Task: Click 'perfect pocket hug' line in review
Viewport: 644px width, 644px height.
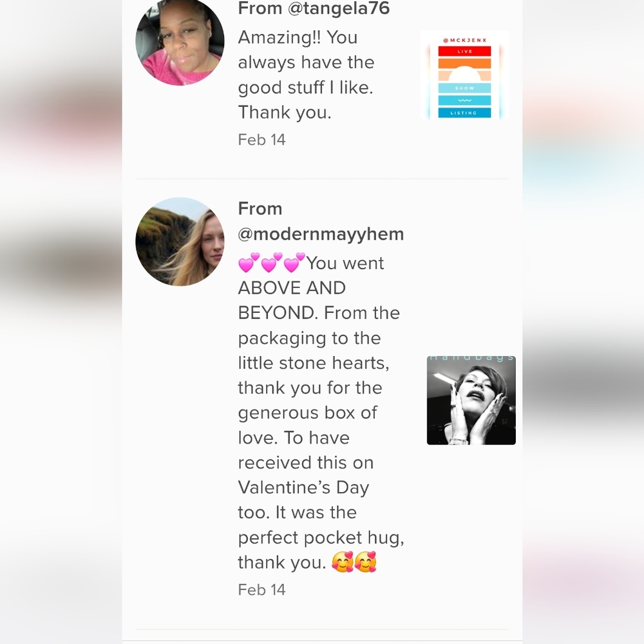Action: coord(321,538)
